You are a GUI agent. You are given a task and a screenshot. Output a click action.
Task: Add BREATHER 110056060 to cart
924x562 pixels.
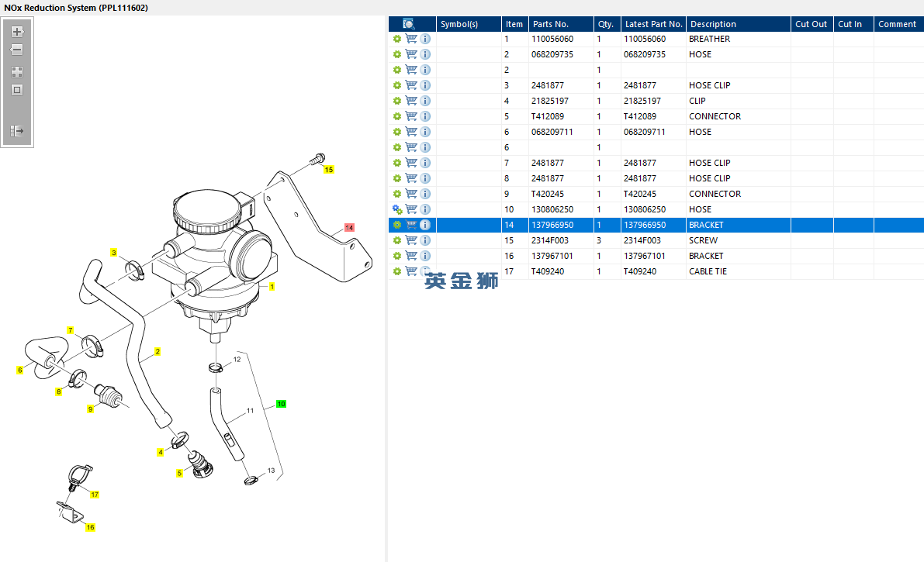tap(411, 39)
